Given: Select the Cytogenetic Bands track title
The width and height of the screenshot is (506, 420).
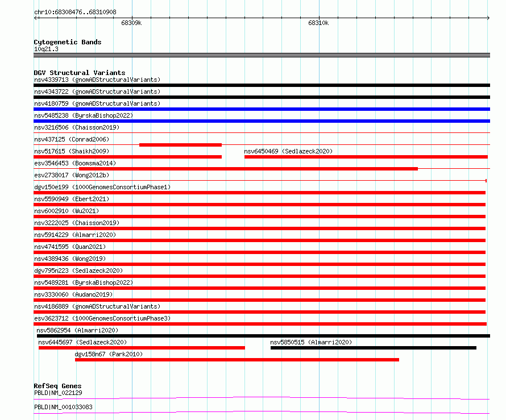Looking at the screenshot, I should [x=68, y=42].
